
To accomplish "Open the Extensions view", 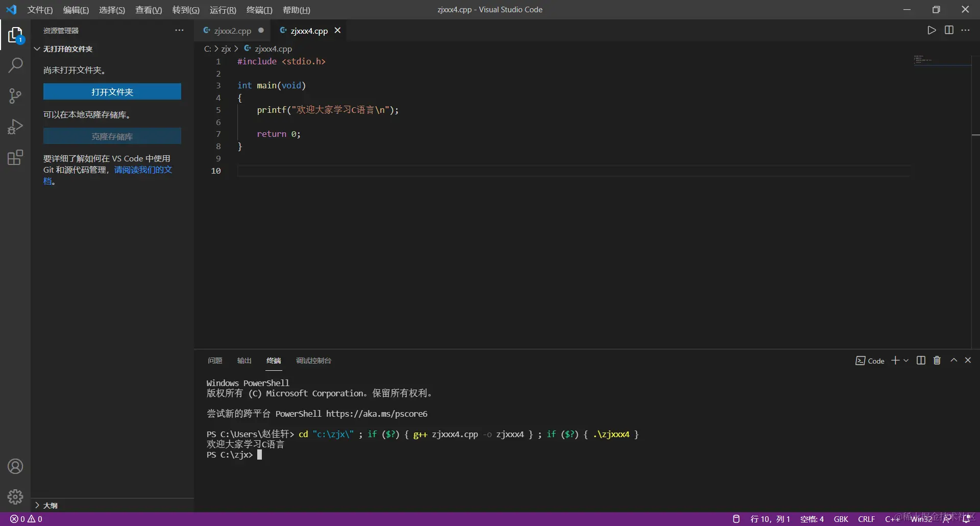I will [15, 157].
